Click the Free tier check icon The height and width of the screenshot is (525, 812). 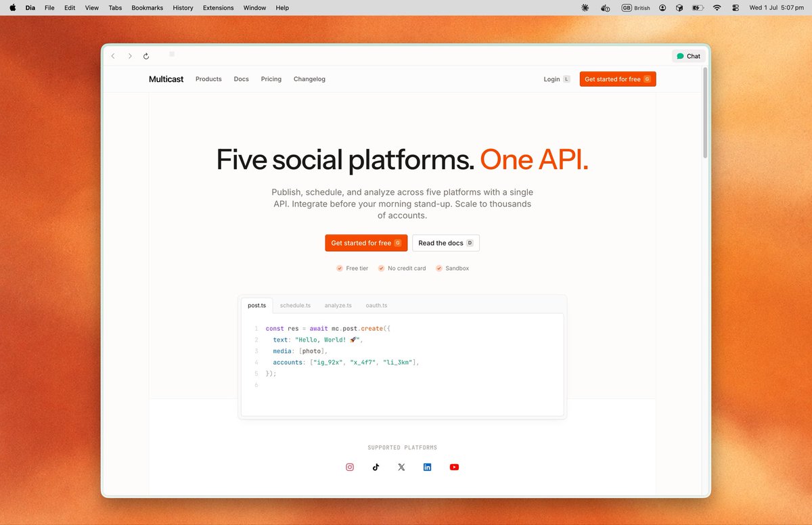point(340,269)
